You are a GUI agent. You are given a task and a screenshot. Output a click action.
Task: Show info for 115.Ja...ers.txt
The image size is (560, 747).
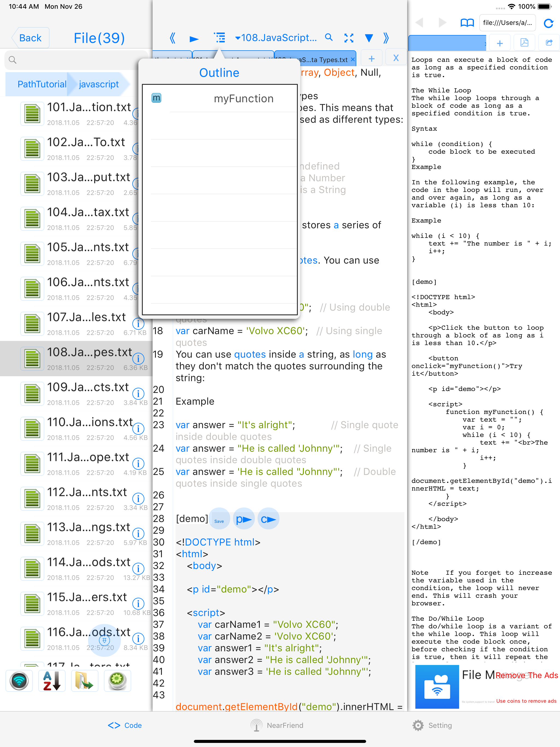click(138, 603)
